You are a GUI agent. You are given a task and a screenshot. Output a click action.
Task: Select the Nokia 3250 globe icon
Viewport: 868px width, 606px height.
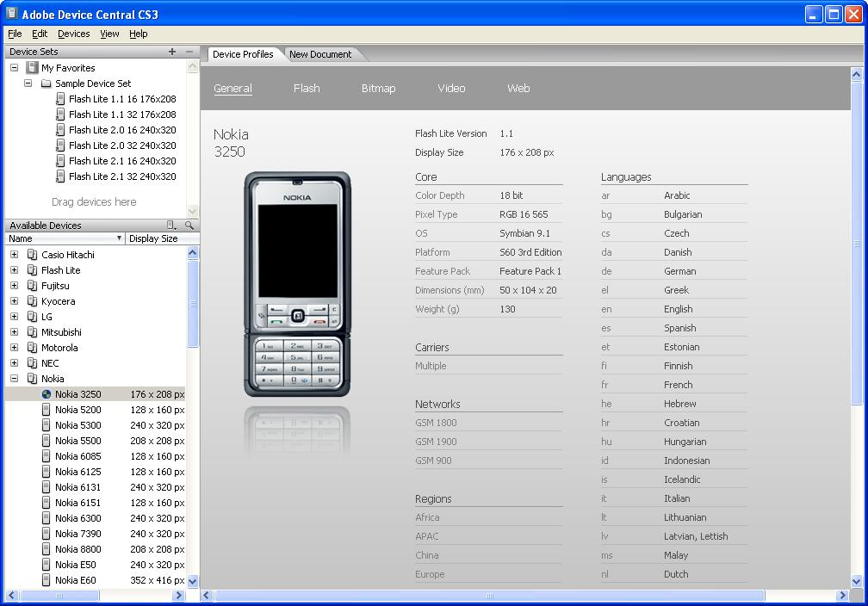click(46, 394)
